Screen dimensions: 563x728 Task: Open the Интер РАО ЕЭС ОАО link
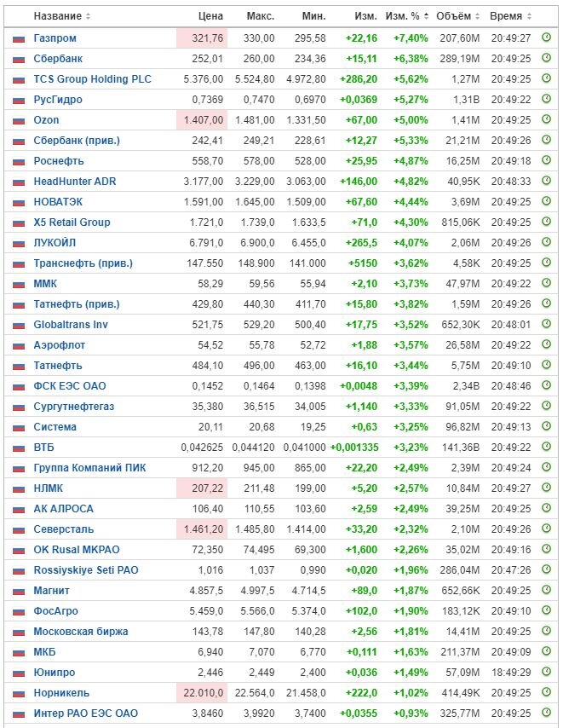[86, 714]
